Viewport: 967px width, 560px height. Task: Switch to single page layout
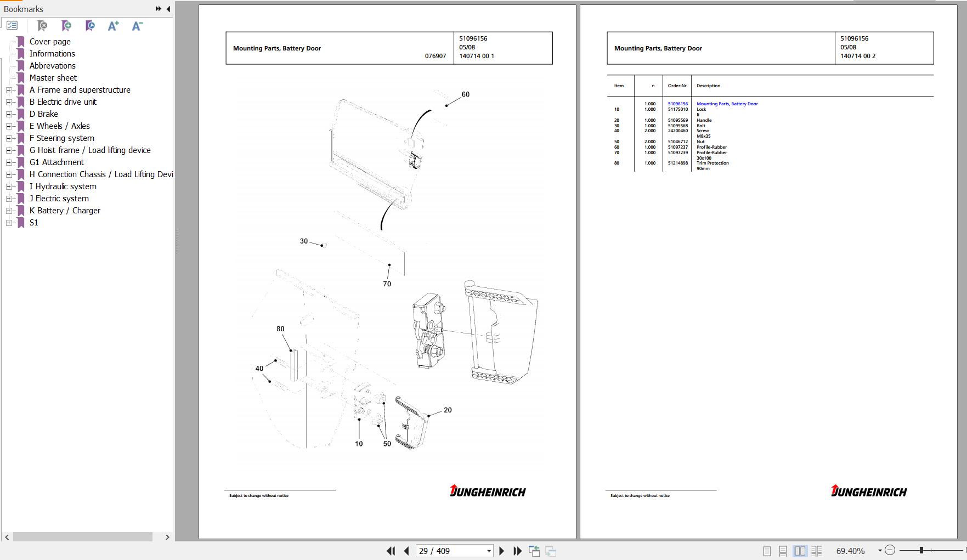tap(767, 551)
